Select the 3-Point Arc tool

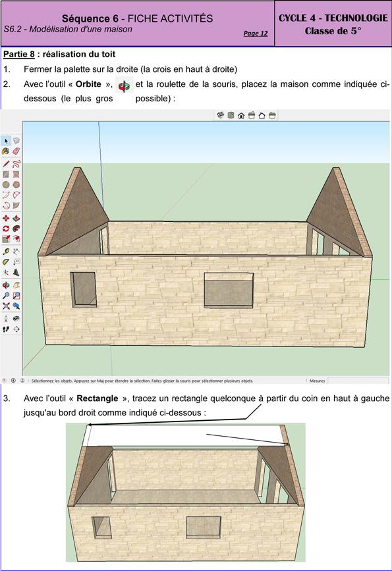tap(6, 205)
